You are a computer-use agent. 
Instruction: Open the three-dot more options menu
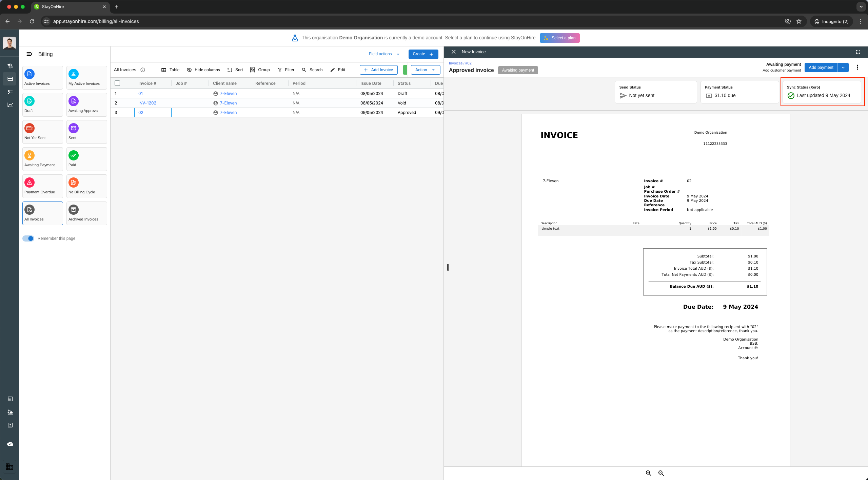857,68
